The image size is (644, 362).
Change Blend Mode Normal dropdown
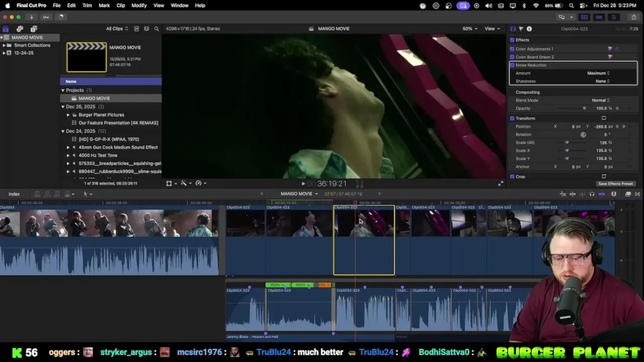click(x=601, y=100)
